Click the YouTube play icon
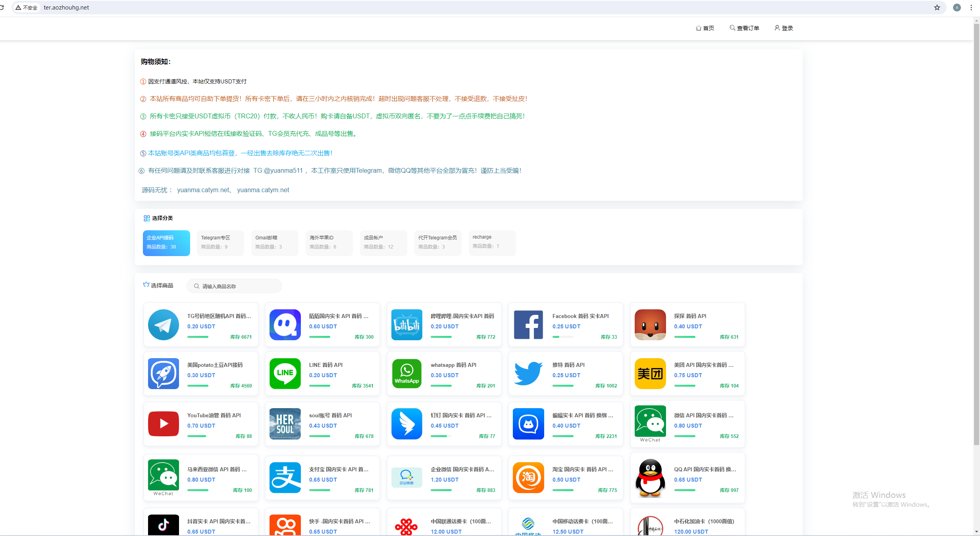The height and width of the screenshot is (536, 980). (163, 424)
